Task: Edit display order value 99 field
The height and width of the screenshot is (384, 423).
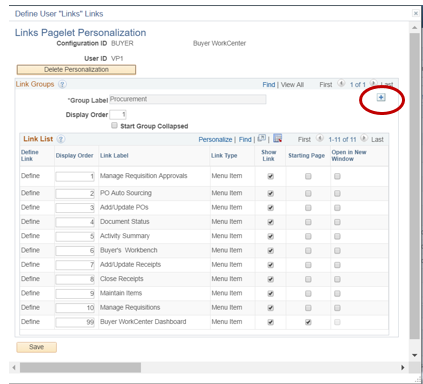Action: tap(75, 322)
